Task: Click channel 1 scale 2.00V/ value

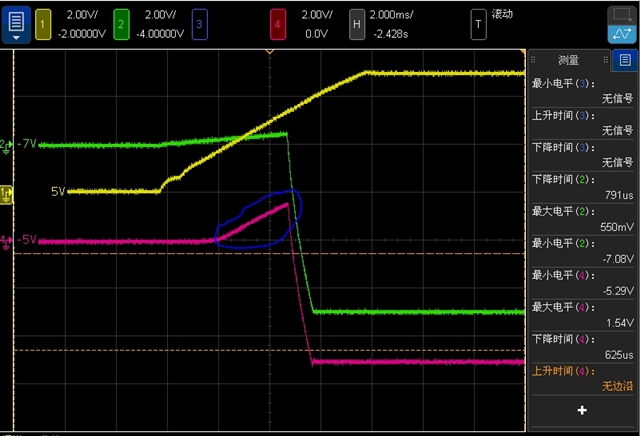Action: [82, 15]
